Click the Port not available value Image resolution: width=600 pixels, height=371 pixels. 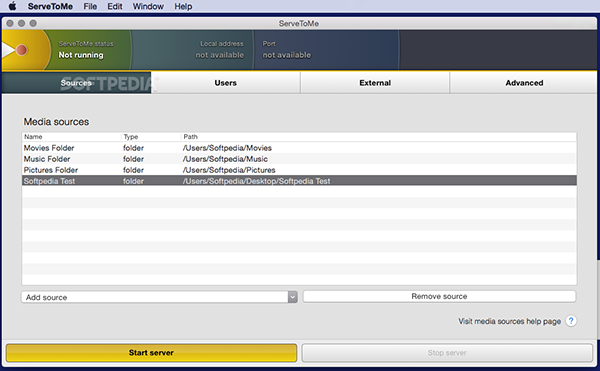click(x=287, y=55)
